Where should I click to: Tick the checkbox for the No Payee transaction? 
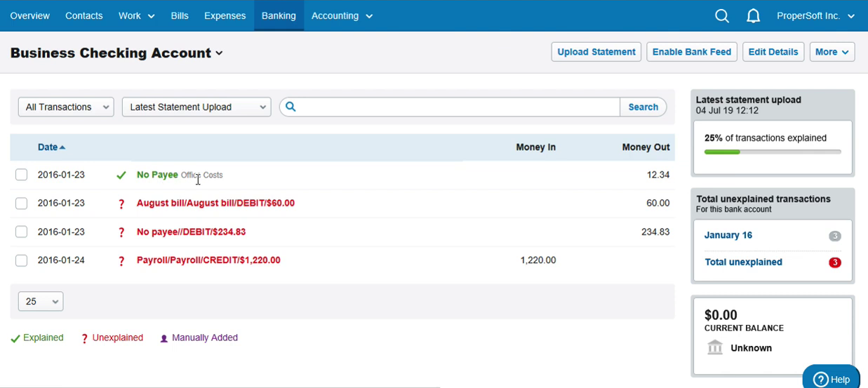pyautogui.click(x=21, y=175)
